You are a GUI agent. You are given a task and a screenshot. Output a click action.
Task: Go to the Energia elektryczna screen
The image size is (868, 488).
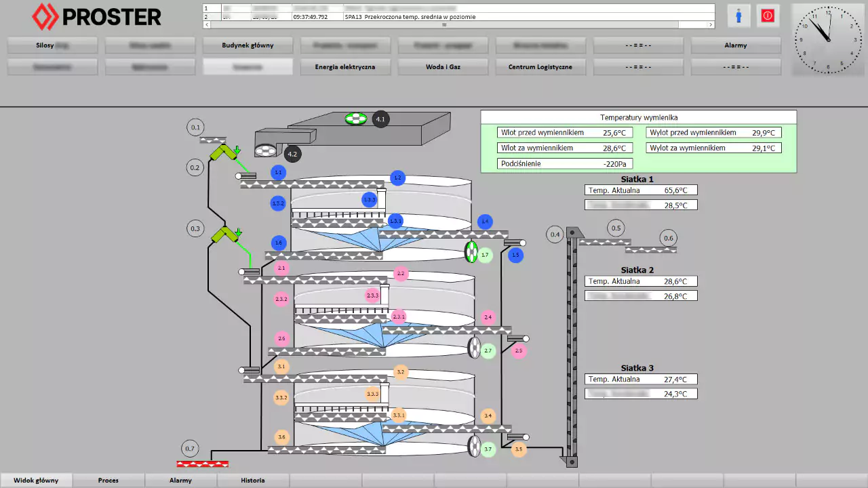344,67
